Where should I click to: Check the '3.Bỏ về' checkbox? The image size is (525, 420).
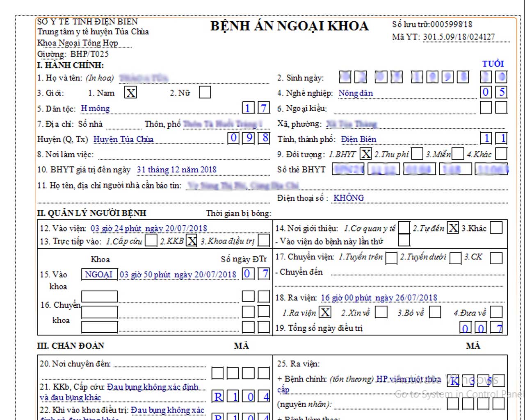[435, 312]
